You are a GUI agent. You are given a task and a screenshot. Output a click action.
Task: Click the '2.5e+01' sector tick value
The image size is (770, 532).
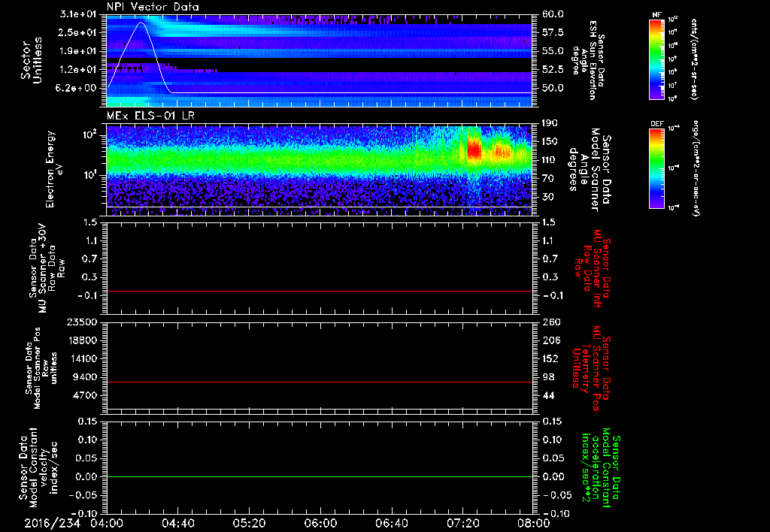pos(78,32)
